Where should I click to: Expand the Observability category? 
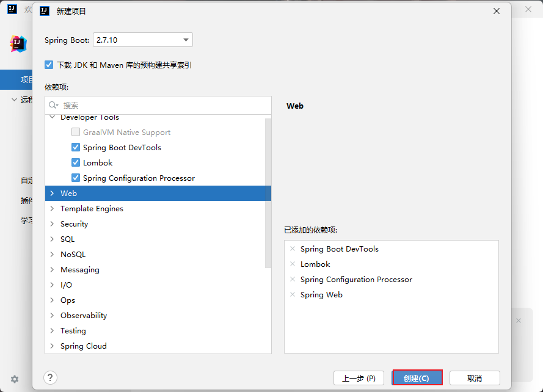[53, 315]
